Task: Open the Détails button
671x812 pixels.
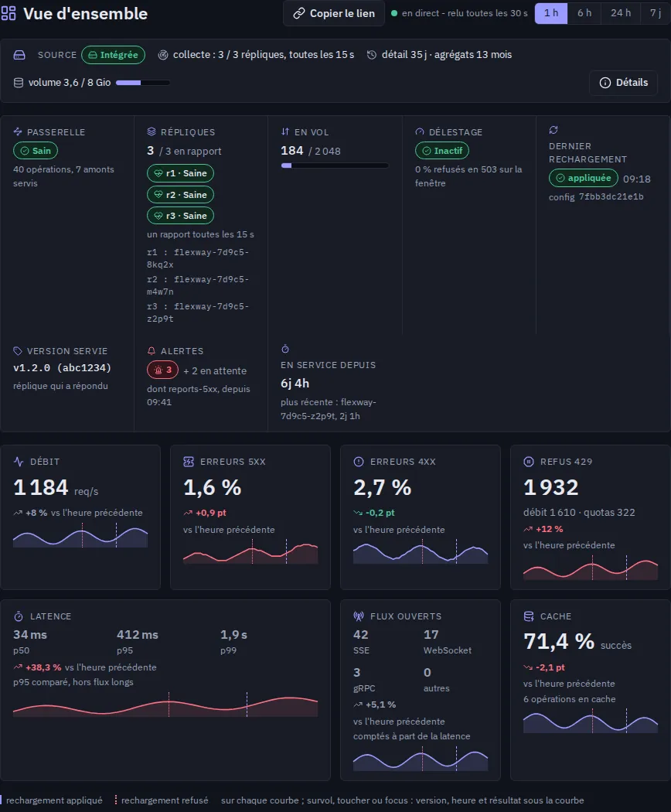Action: (623, 83)
